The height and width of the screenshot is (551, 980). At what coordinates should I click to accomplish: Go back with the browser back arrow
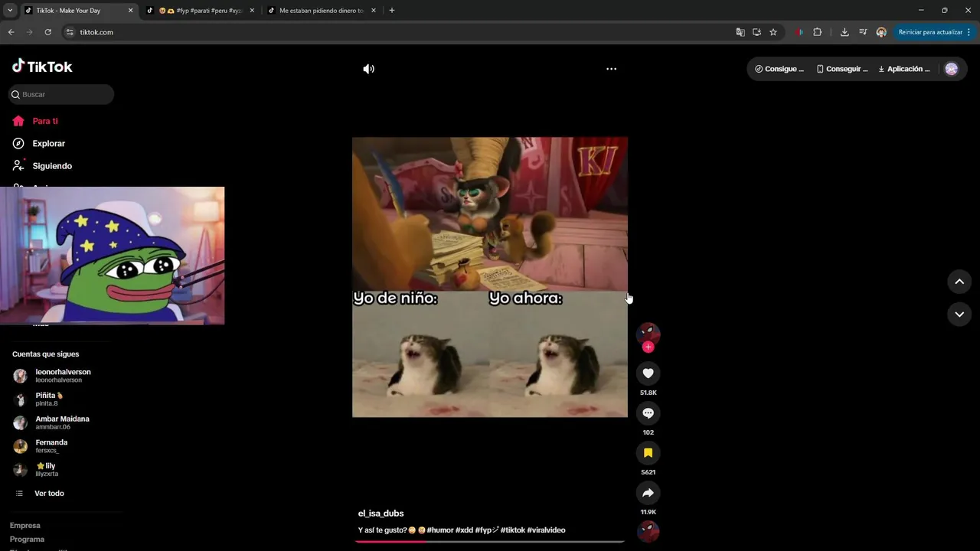pos(11,32)
